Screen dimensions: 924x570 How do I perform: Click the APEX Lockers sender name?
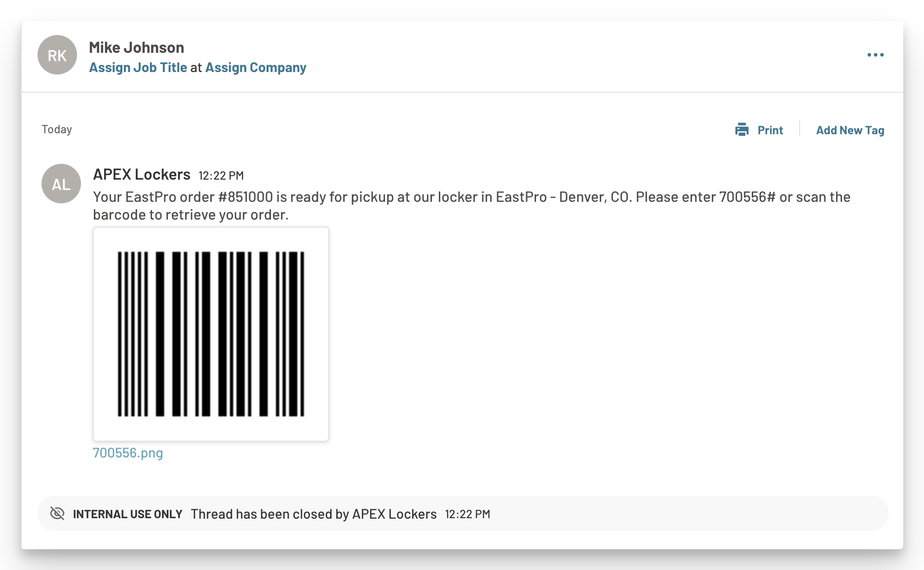coord(142,174)
